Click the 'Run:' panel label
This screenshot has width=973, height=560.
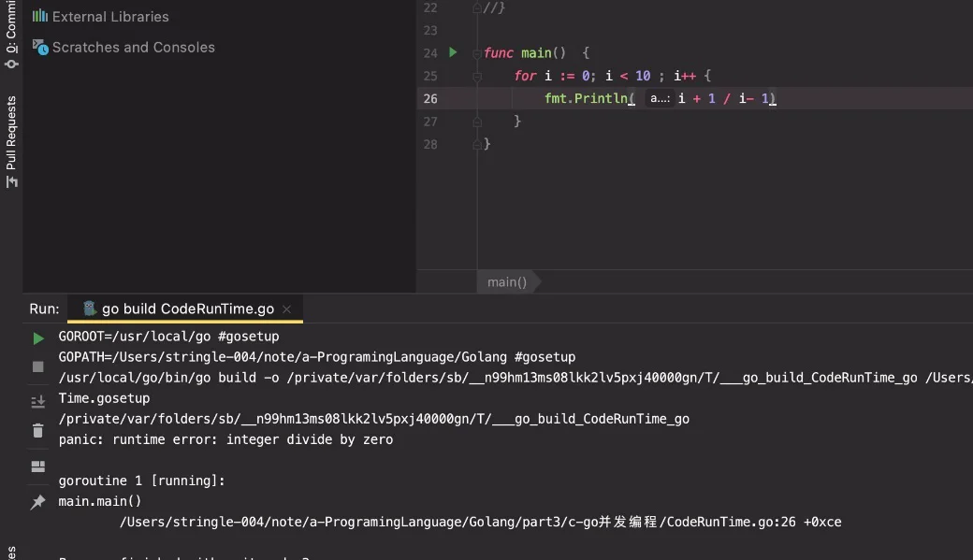coord(44,309)
